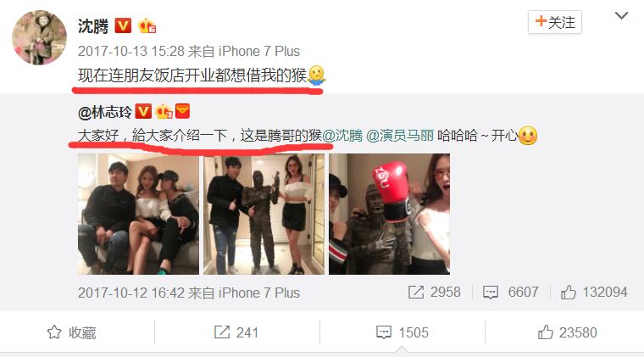Click the red envelope badge beside 林志玲
The width and height of the screenshot is (644, 357).
tap(182, 111)
